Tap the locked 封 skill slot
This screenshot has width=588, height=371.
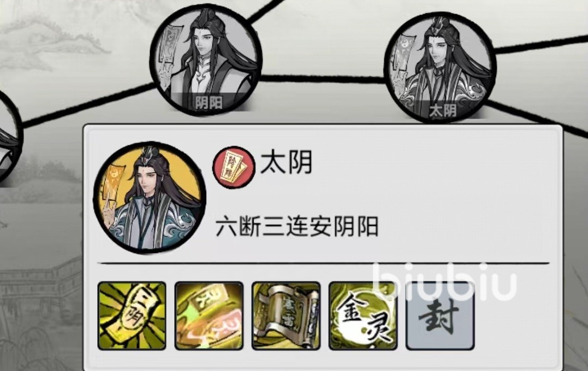click(x=440, y=316)
